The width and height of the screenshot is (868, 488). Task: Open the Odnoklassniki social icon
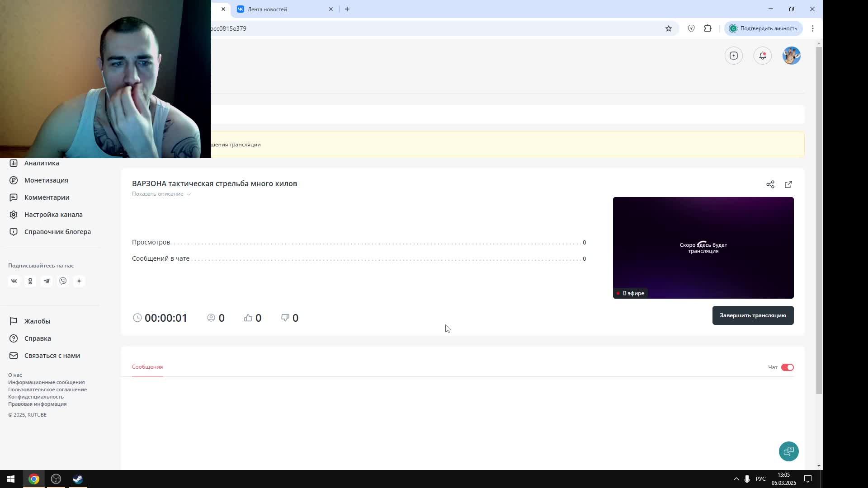pos(30,281)
